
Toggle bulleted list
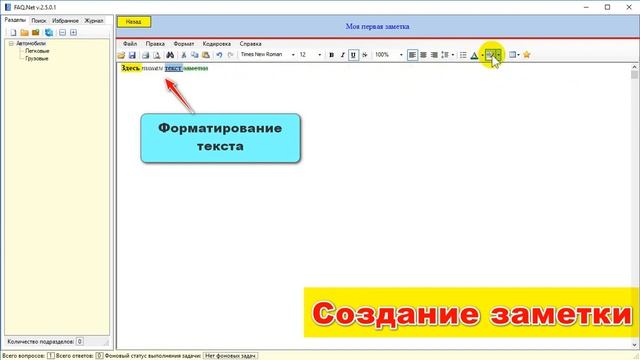point(463,55)
